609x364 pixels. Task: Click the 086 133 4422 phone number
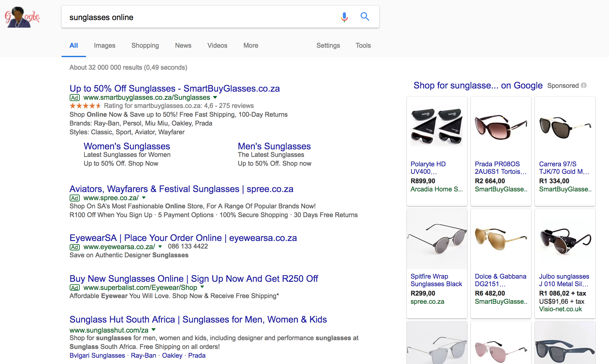188,246
